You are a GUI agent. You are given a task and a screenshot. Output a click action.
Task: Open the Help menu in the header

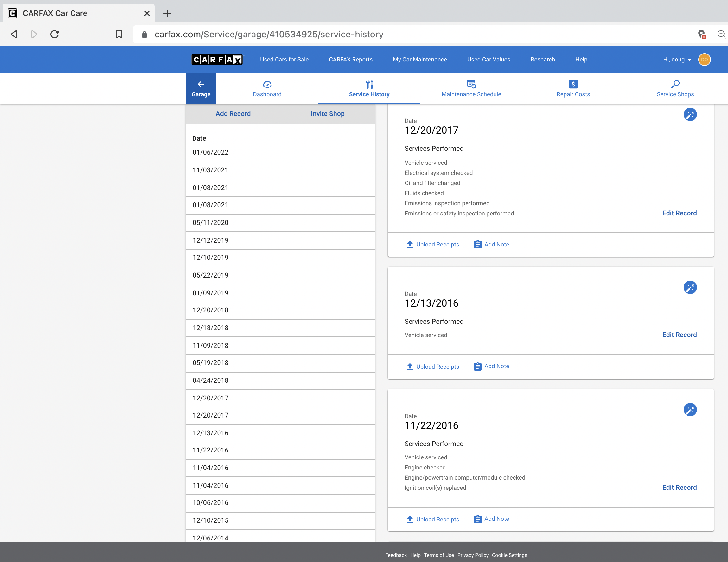pos(581,59)
